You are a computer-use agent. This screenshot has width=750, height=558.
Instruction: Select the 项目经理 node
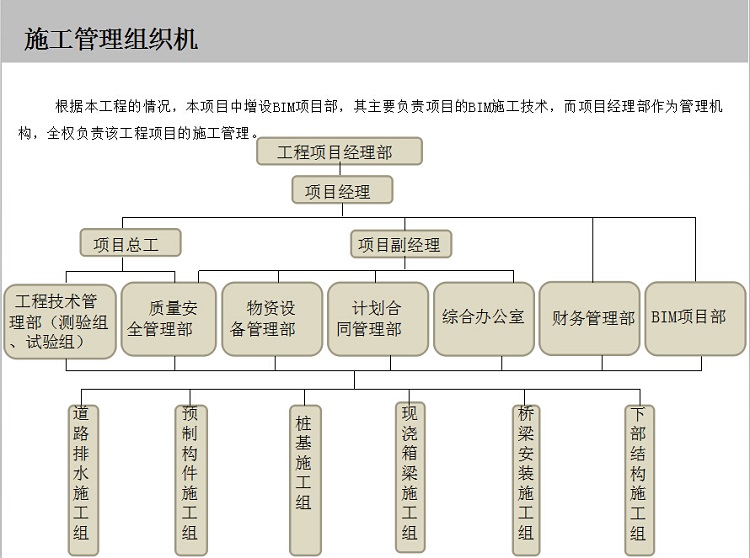(x=342, y=190)
